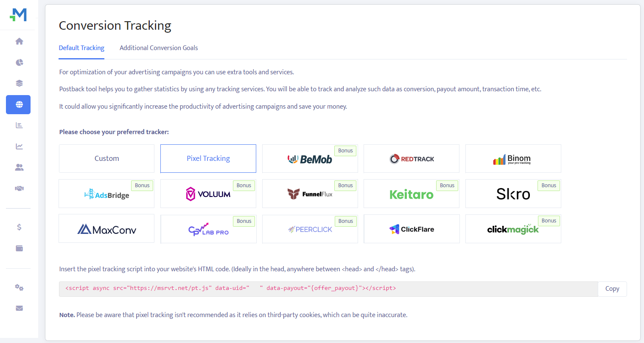
Task: Open the pie chart dashboard icon
Action: [x=19, y=62]
